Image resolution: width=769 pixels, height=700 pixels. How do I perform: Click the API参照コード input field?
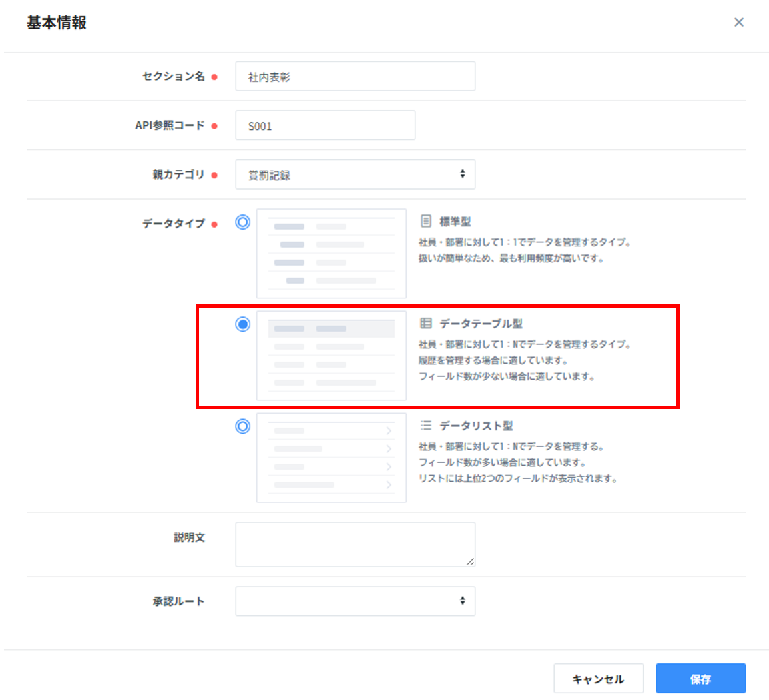click(x=325, y=125)
